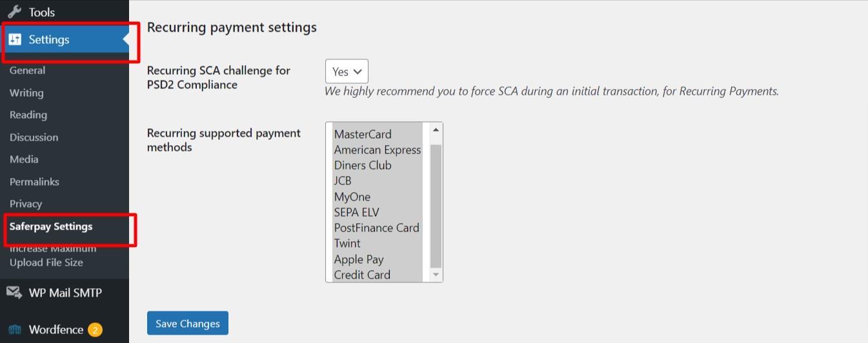Click the Tools wrench icon
868x343 pixels.
click(x=14, y=12)
